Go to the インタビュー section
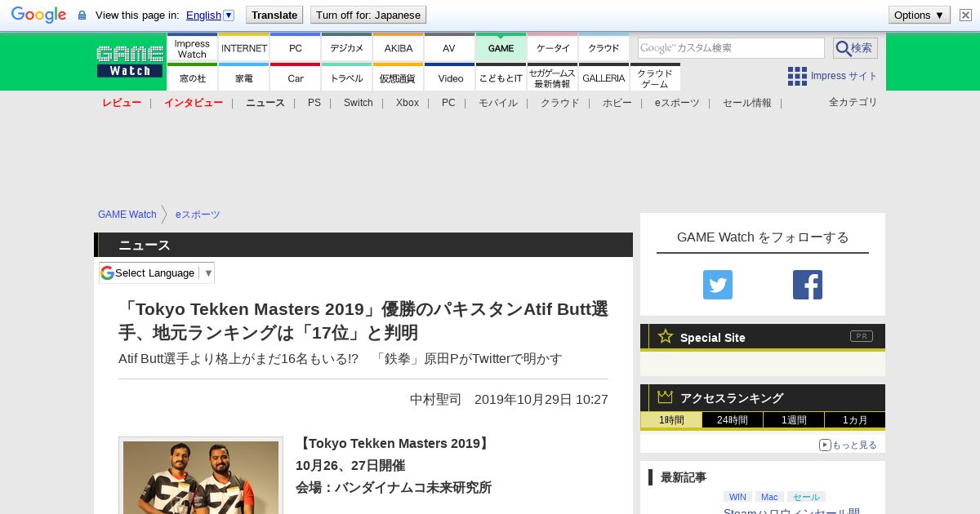980x514 pixels. 194,103
